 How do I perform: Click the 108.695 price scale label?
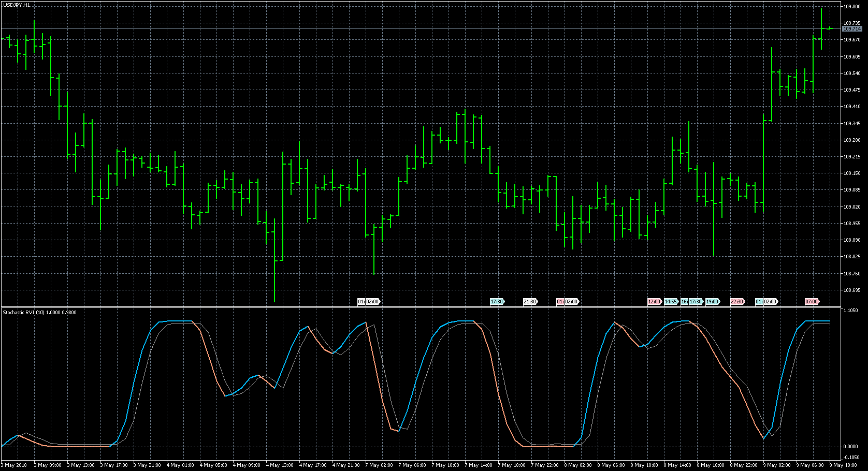click(x=852, y=290)
